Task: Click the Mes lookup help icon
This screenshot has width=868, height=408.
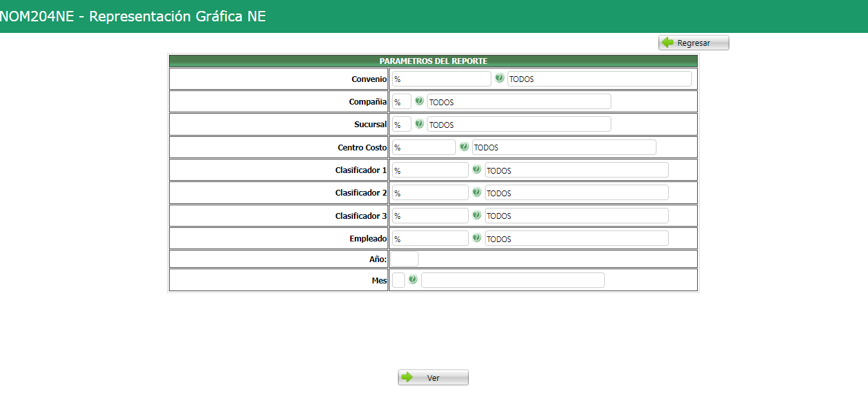Action: 413,280
